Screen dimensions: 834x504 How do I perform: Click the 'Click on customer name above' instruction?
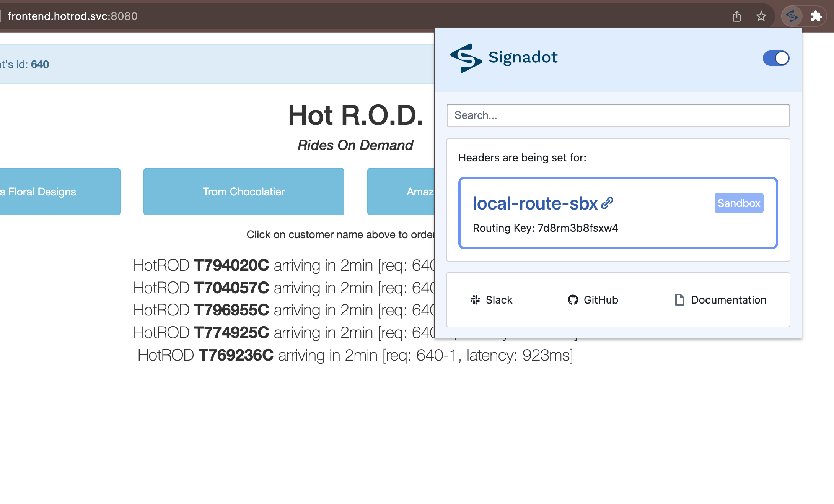(340, 234)
